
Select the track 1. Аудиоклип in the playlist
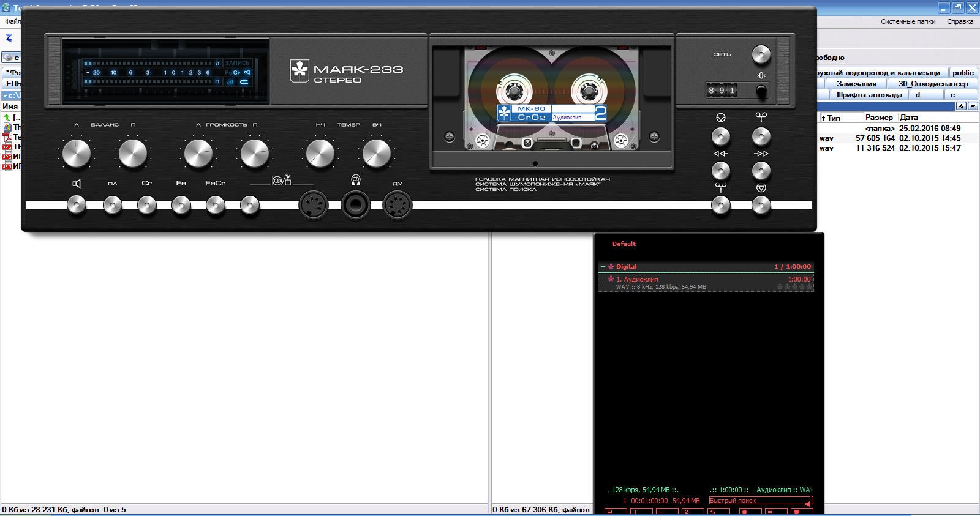click(x=706, y=282)
